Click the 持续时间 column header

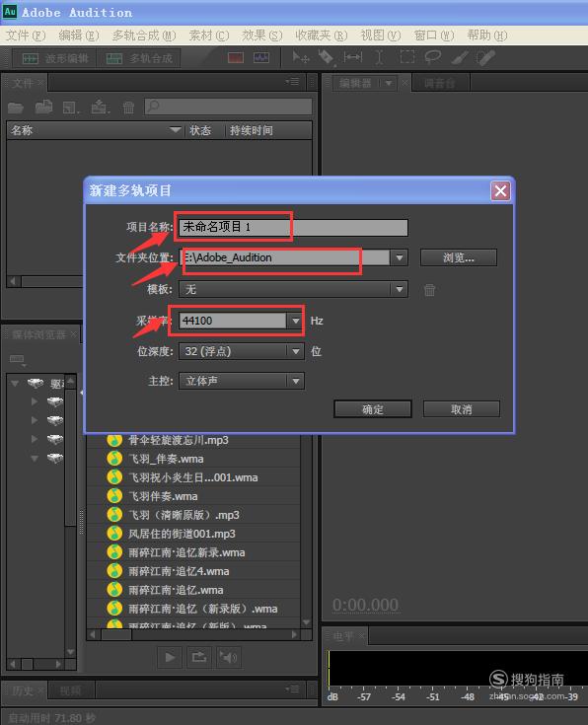[x=268, y=130]
